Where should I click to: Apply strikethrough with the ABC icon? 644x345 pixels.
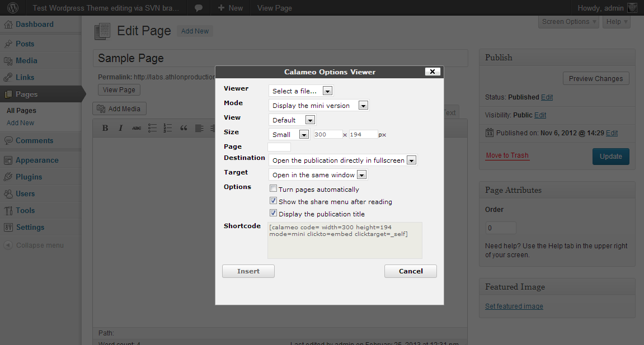(137, 128)
